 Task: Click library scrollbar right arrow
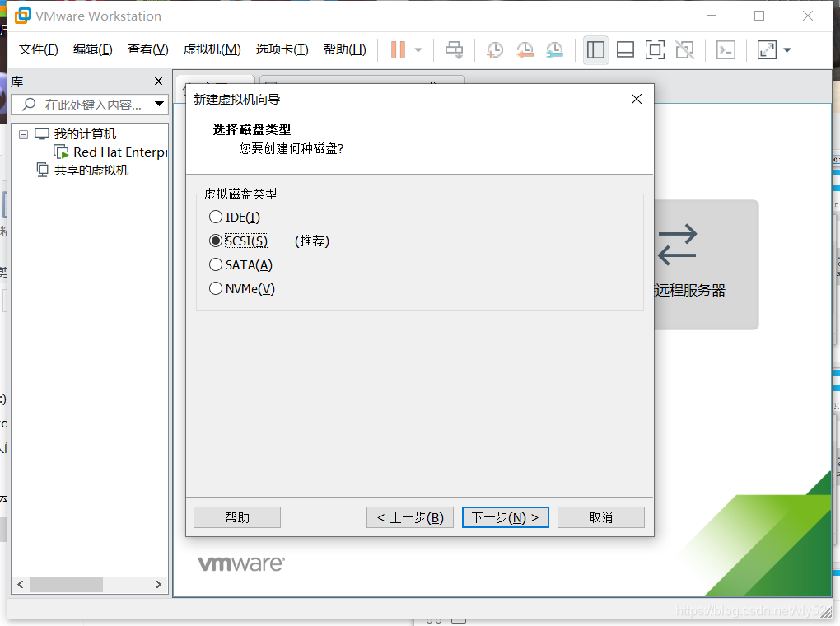158,584
